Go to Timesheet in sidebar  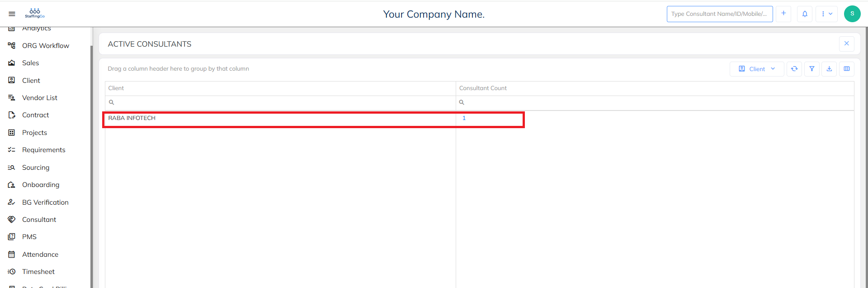pos(38,272)
